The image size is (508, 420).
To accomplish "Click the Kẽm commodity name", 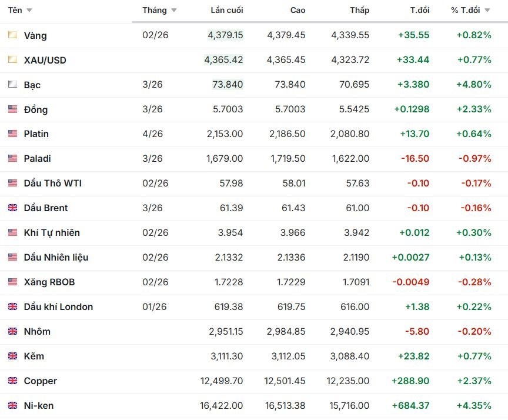I will [34, 356].
